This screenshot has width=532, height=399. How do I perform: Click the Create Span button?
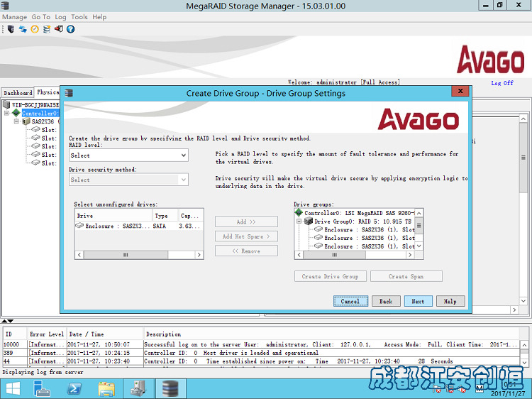406,276
